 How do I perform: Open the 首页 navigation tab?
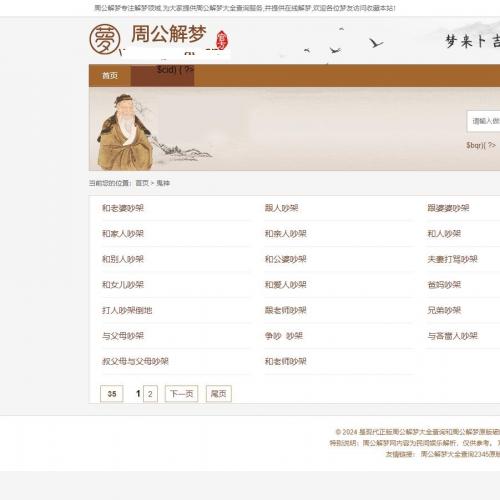pyautogui.click(x=110, y=76)
